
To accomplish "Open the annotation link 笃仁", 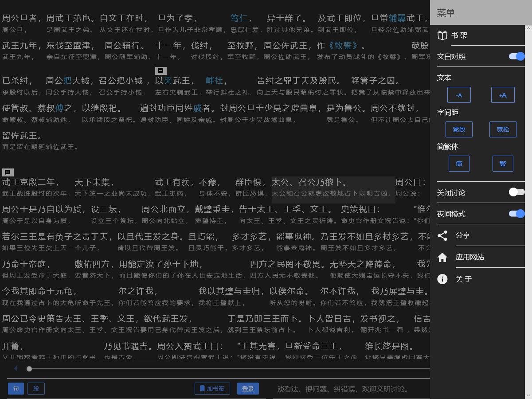I will 239,18.
